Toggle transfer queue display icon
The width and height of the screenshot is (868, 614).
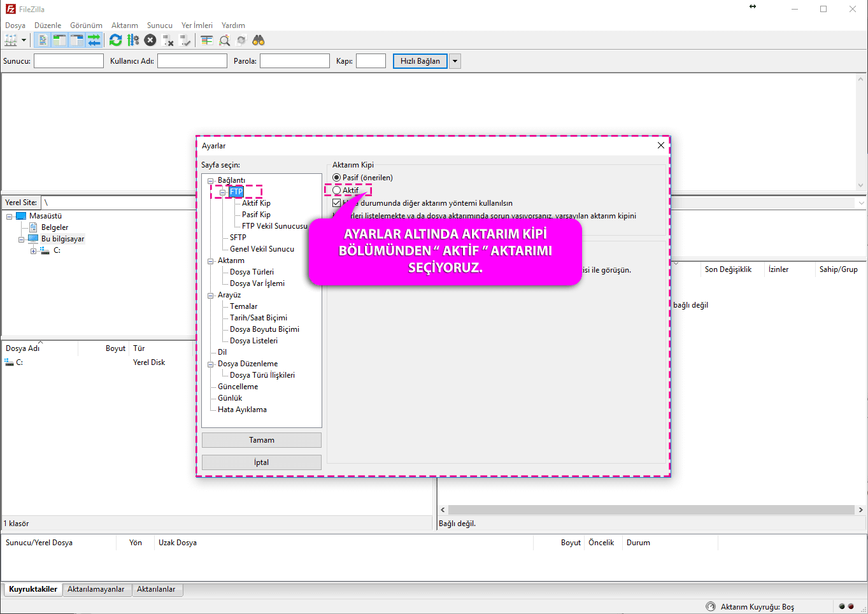pyautogui.click(x=94, y=40)
